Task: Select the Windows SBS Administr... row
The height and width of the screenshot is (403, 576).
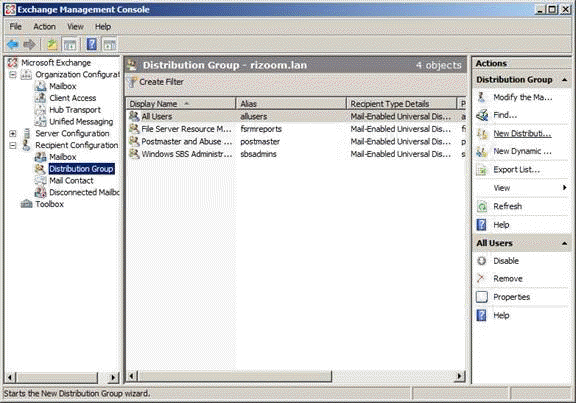Action: (x=296, y=154)
